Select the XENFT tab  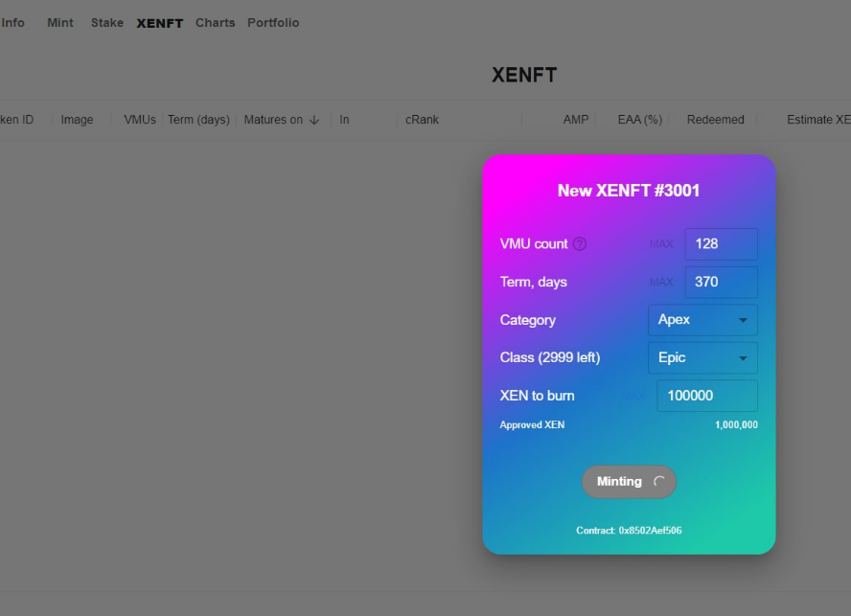(159, 23)
